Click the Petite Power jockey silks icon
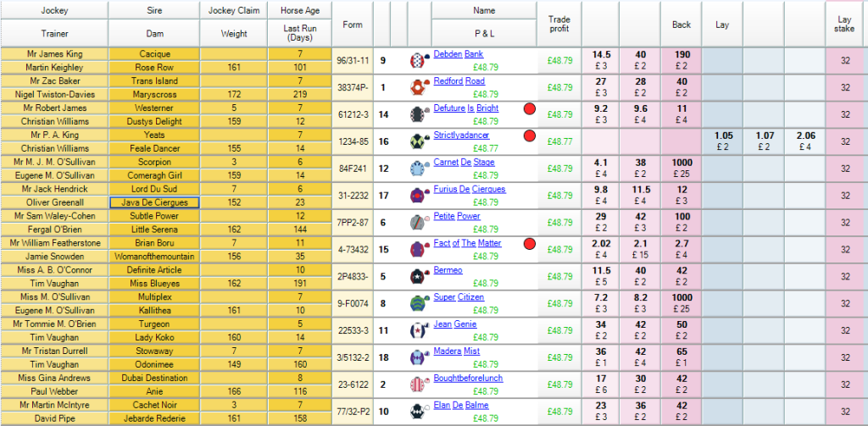The image size is (868, 426). [x=420, y=223]
